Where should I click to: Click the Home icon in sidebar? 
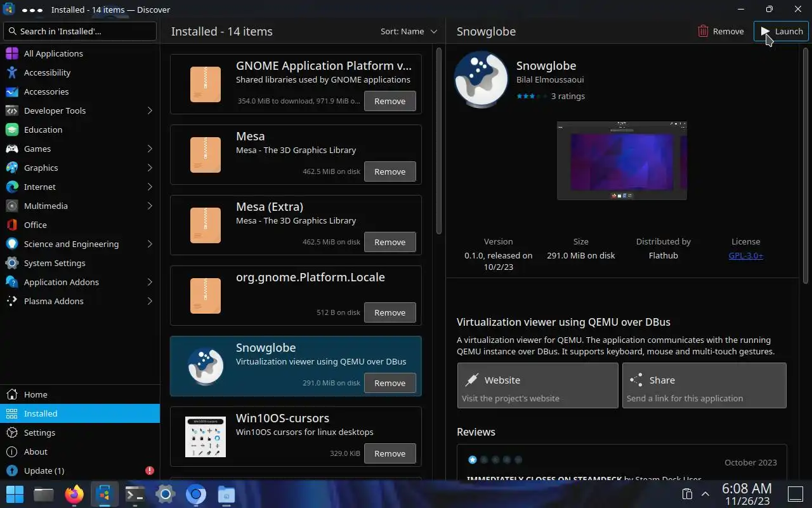(12, 394)
